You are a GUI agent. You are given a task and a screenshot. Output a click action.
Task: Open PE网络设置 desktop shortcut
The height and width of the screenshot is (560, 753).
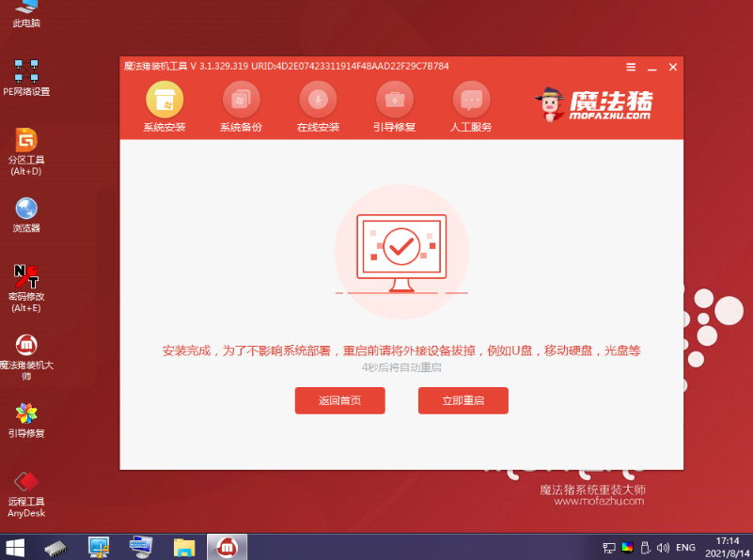[x=26, y=75]
